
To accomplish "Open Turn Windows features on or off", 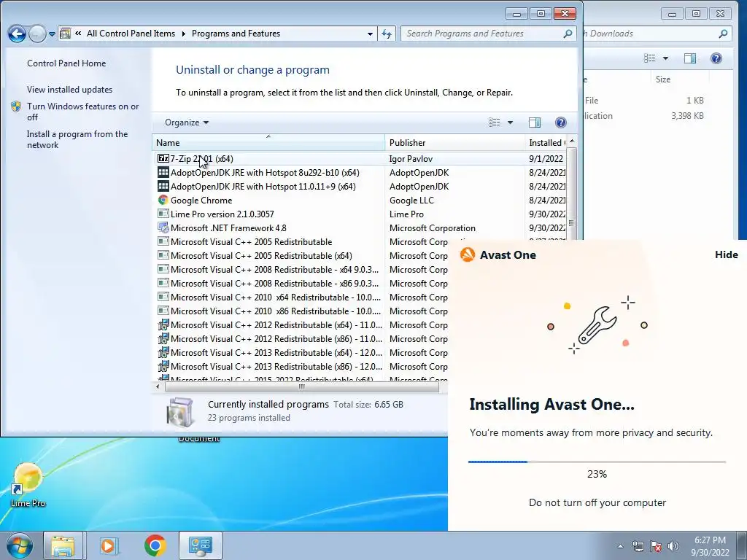I will [x=83, y=112].
